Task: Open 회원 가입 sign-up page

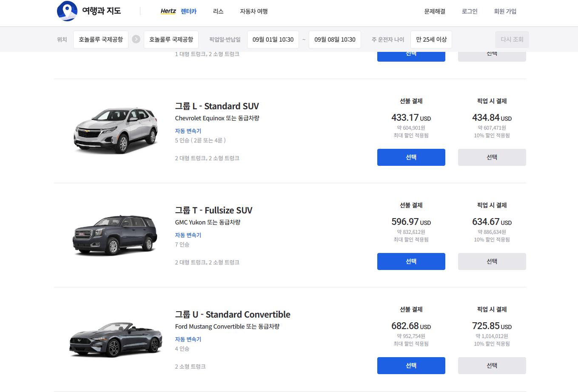Action: pos(505,11)
